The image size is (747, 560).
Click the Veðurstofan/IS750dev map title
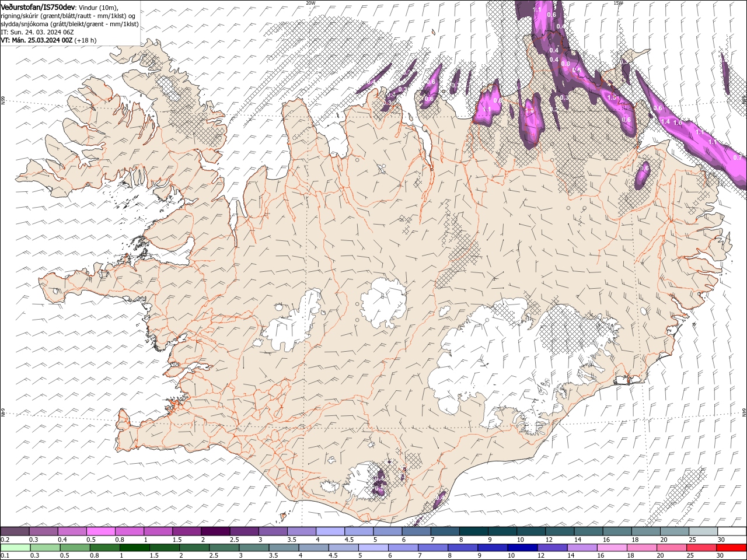click(39, 6)
